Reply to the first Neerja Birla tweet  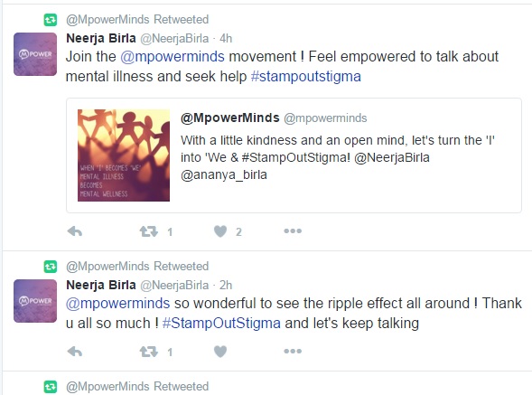(75, 231)
